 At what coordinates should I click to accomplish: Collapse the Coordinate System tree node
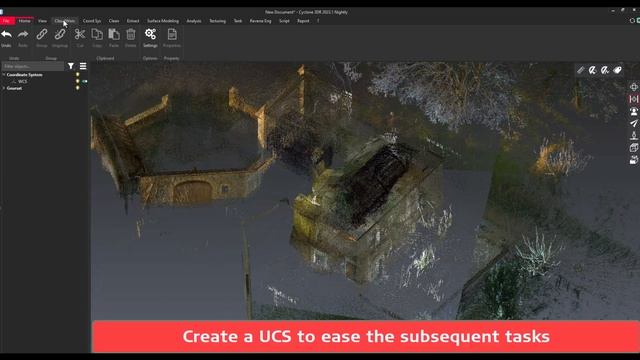(x=4, y=75)
